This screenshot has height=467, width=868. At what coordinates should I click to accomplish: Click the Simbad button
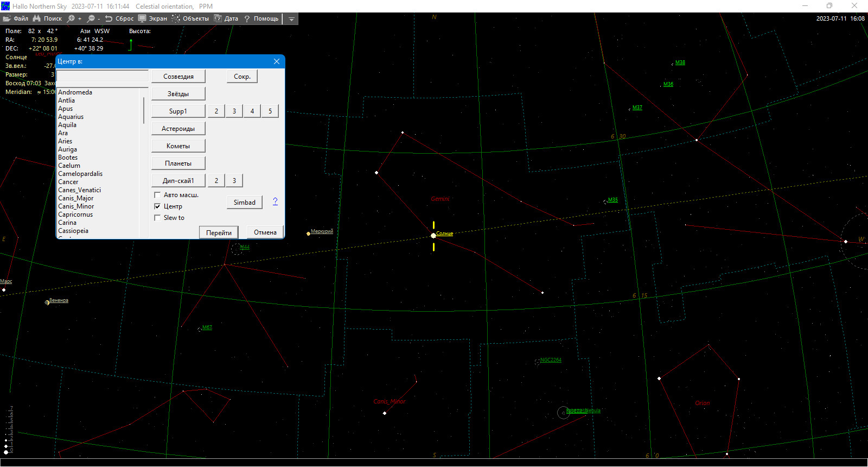pos(245,202)
